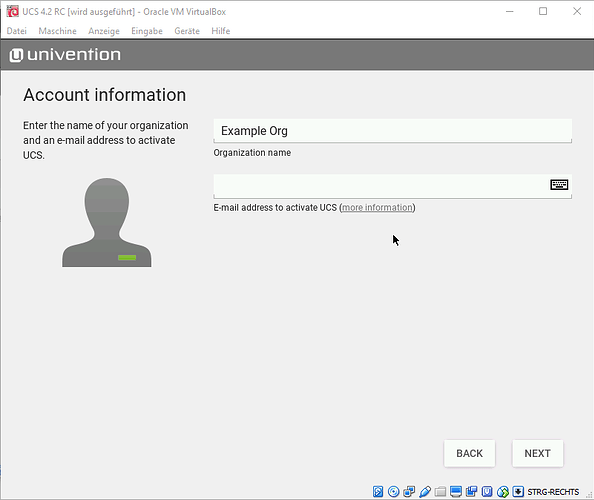Click the USB devices status icon

coord(425,492)
